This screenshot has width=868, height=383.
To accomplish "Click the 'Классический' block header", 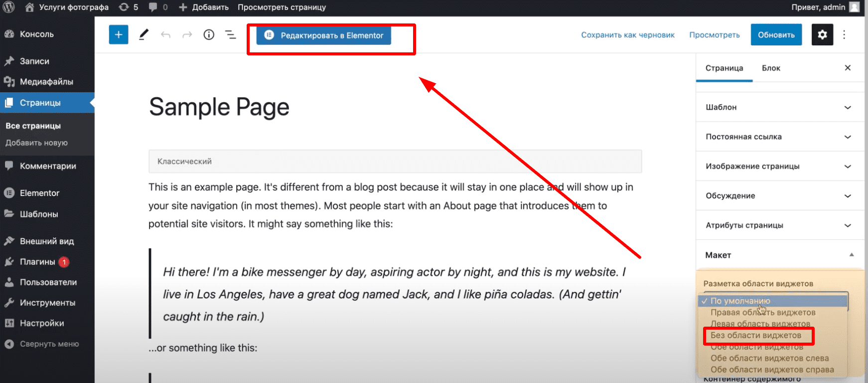I will 395,161.
